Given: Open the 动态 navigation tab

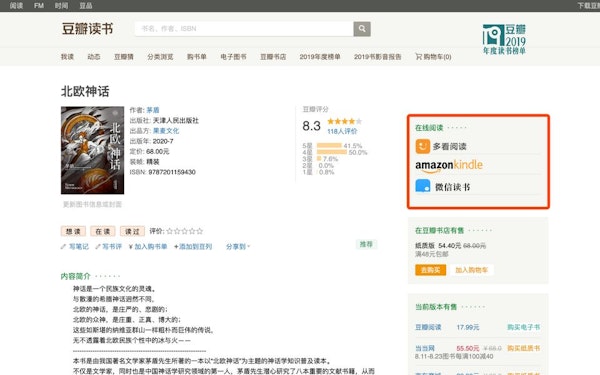Looking at the screenshot, I should tap(94, 57).
